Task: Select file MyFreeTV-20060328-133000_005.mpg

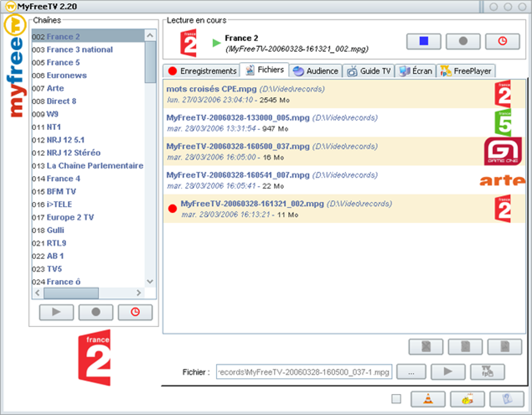Action: tap(344, 123)
